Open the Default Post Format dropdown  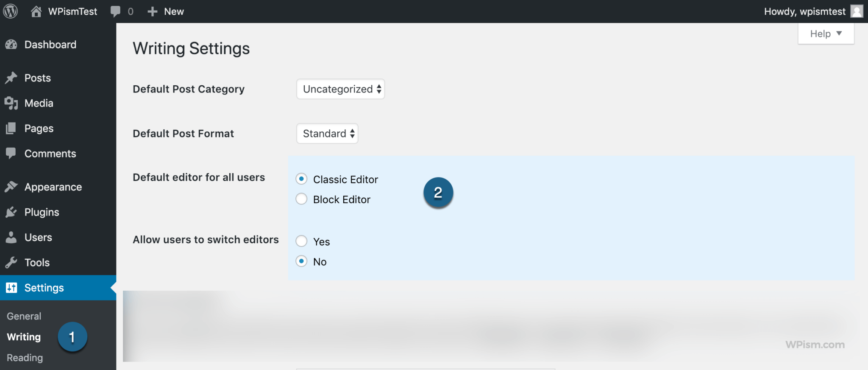pos(327,134)
